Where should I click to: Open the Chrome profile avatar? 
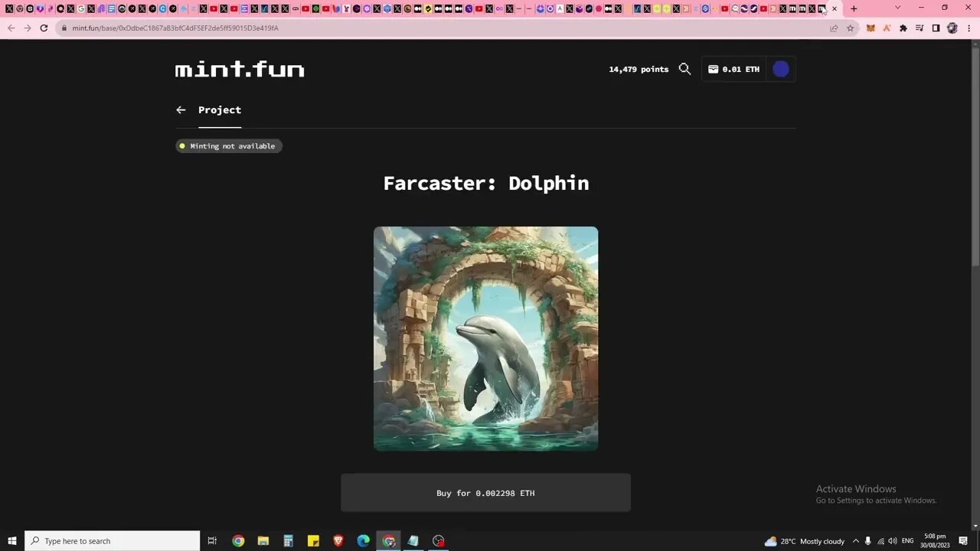tap(952, 28)
